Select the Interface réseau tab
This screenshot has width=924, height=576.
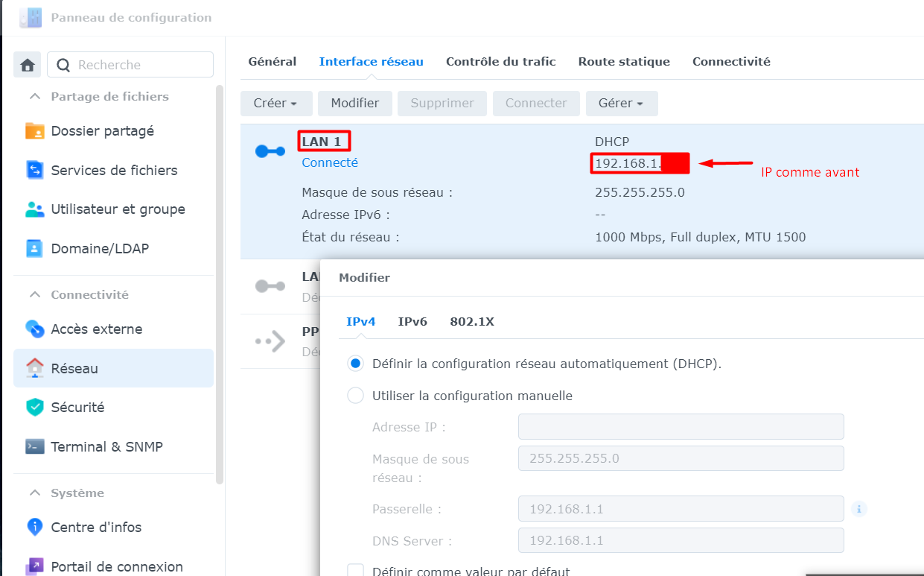point(372,62)
